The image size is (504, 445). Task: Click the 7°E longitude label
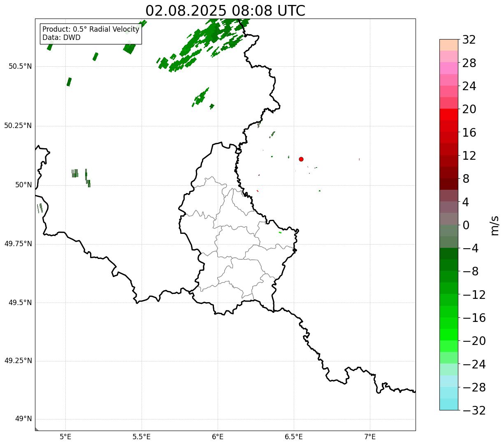(370, 436)
